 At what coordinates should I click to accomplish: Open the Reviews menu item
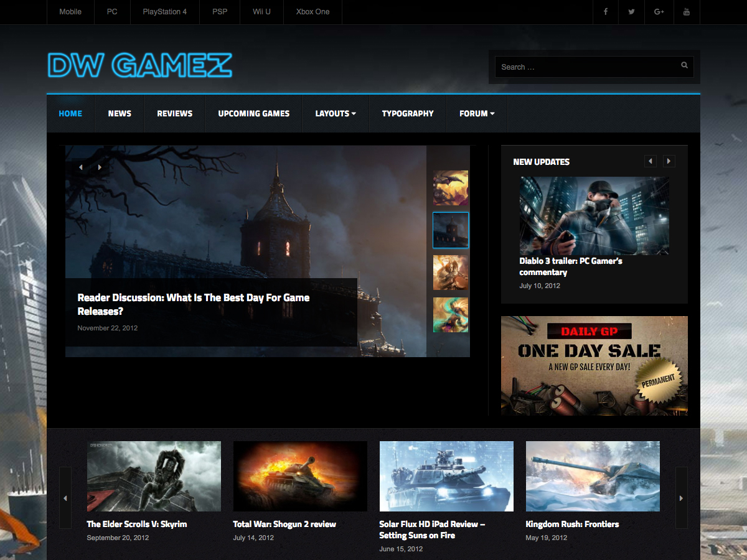click(x=175, y=113)
